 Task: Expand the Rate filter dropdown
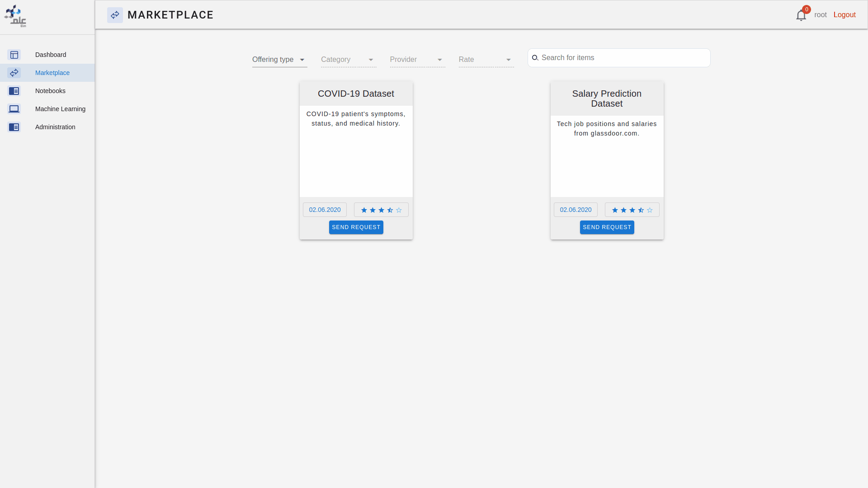click(486, 60)
